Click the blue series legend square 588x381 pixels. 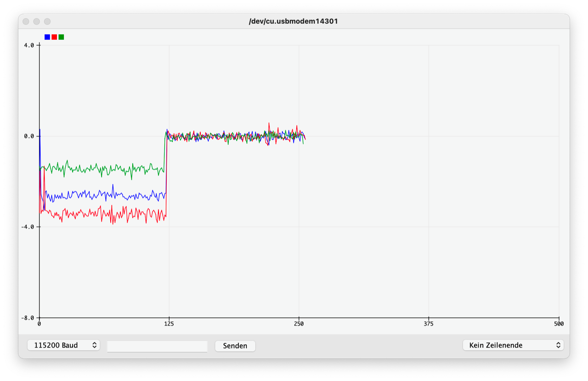pos(47,37)
